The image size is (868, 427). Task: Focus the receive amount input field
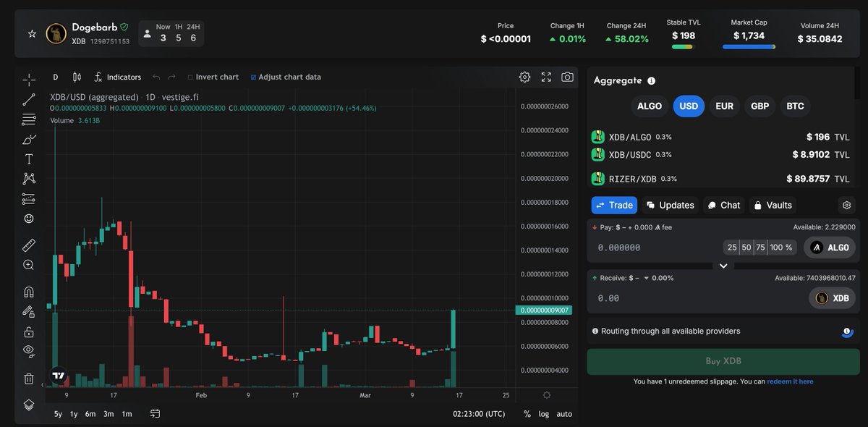(698, 298)
